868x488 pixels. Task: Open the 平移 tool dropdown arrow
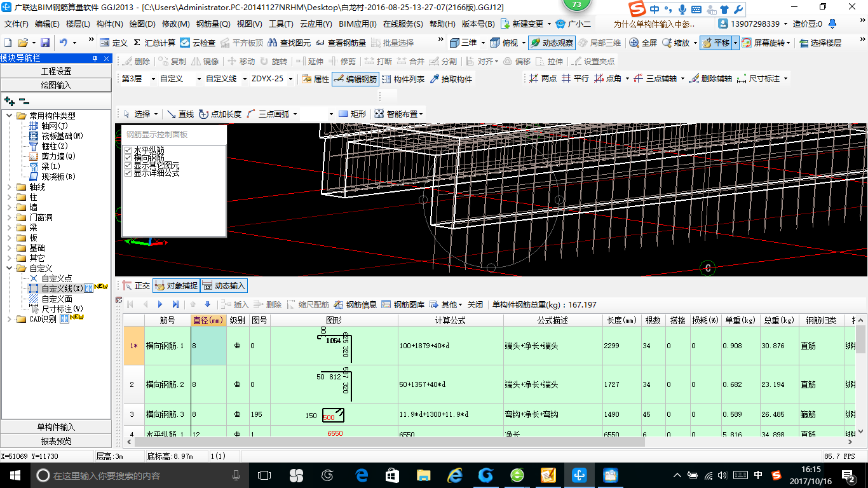click(x=735, y=43)
